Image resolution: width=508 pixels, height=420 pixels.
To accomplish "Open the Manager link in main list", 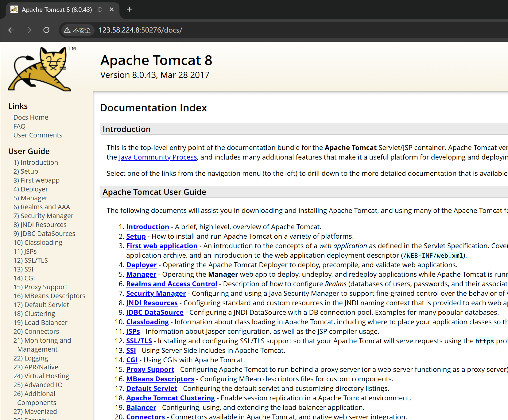I will click(141, 274).
